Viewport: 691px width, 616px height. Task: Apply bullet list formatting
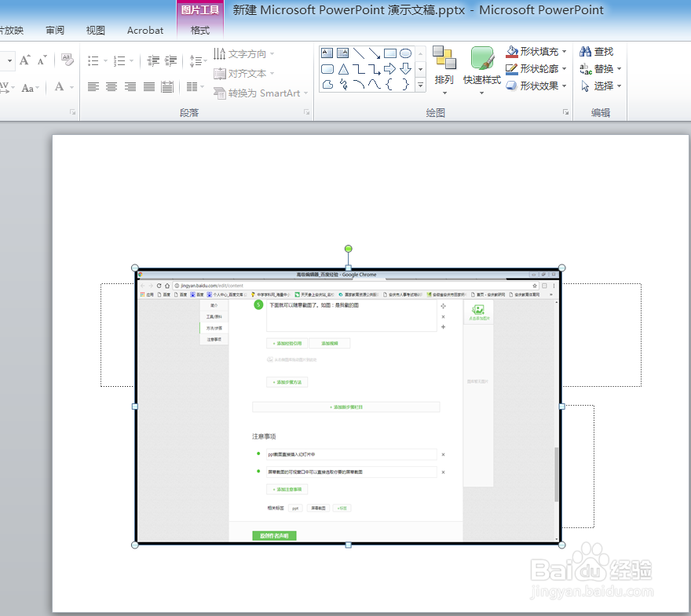(x=93, y=60)
